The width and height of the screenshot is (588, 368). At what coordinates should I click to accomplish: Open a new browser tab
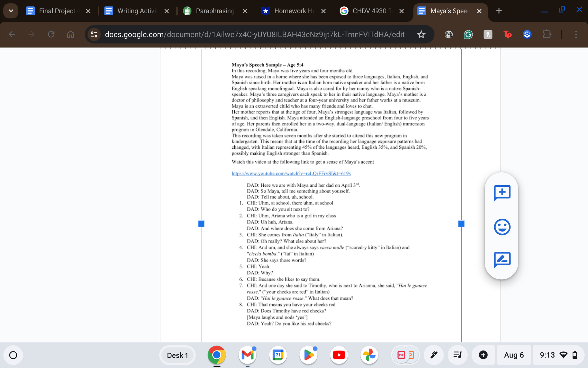click(499, 11)
